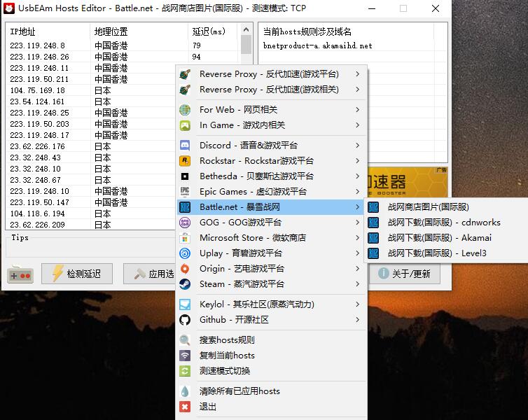Click the GOG icon in the menu
This screenshot has width=528, height=420.
pyautogui.click(x=185, y=223)
